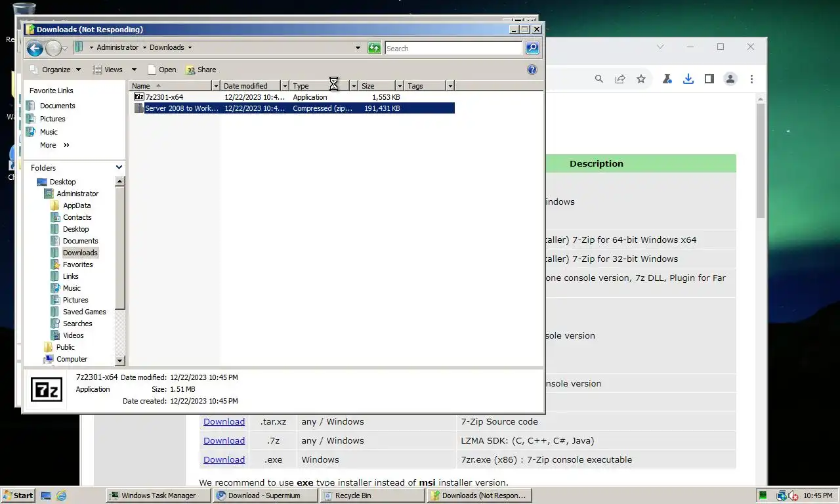
Task: Click Share in the Explorer toolbar
Action: 201,70
